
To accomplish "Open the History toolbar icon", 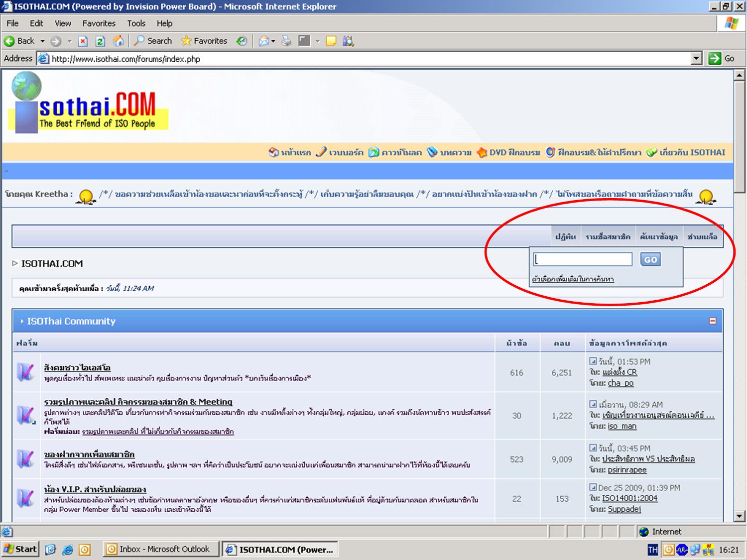I will (242, 41).
